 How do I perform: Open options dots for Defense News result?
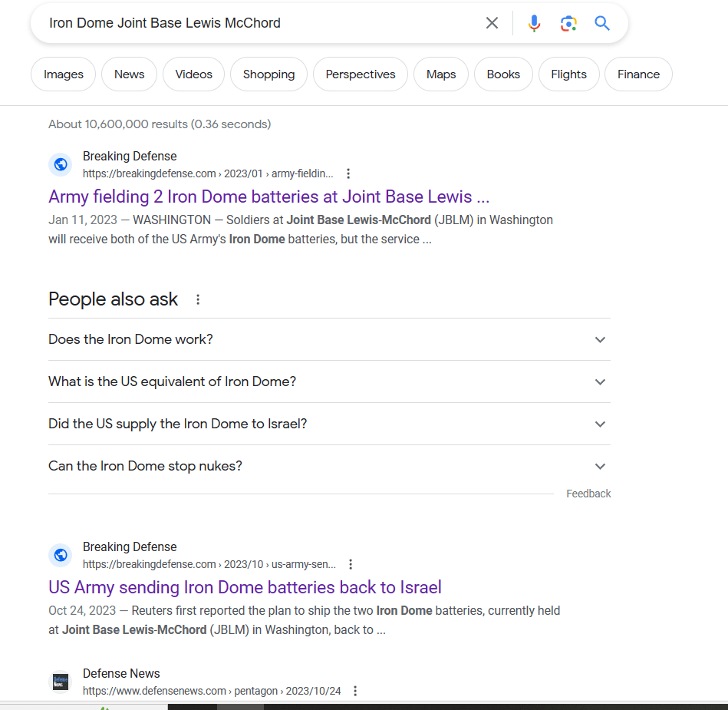[355, 691]
